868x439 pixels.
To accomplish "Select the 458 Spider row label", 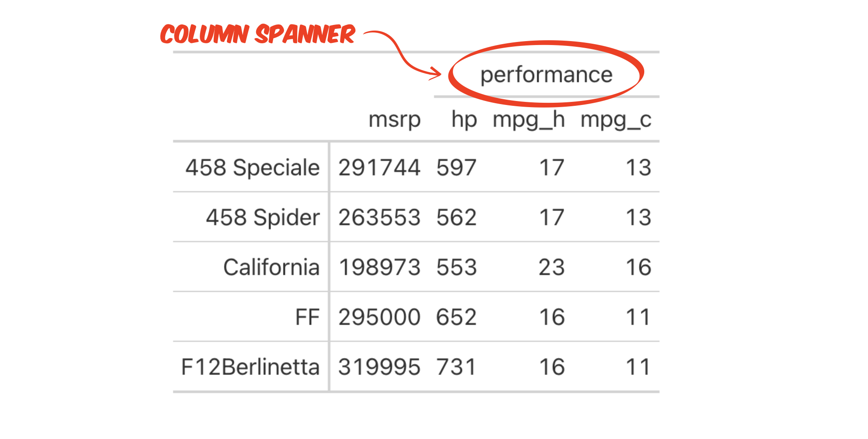I will (x=263, y=217).
